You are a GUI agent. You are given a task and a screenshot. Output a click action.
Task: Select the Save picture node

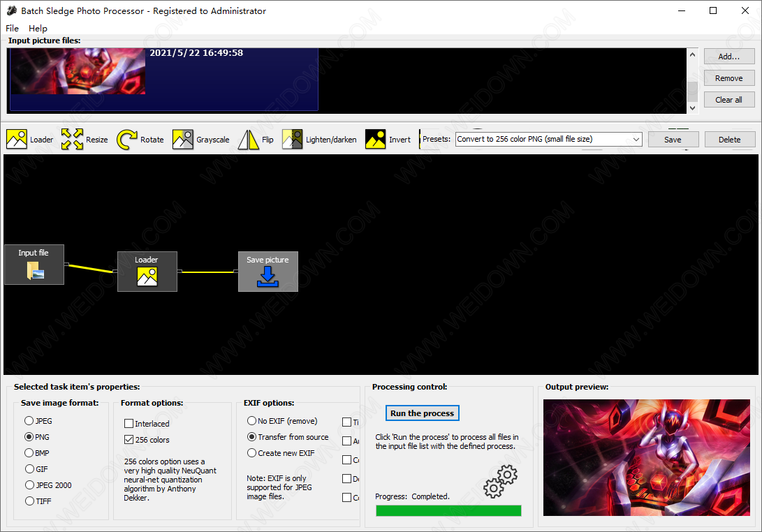268,272
